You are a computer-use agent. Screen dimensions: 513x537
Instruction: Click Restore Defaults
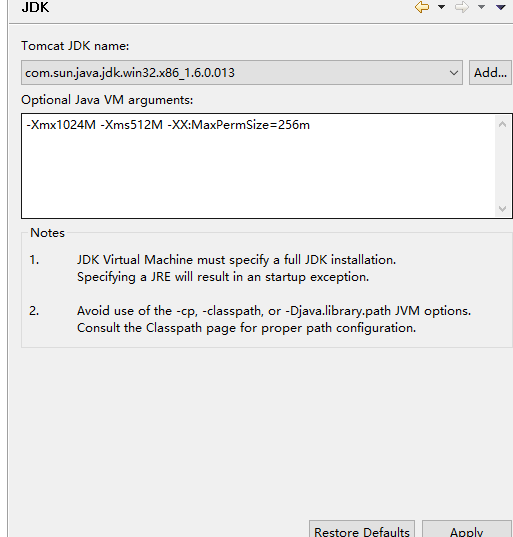pos(362,530)
